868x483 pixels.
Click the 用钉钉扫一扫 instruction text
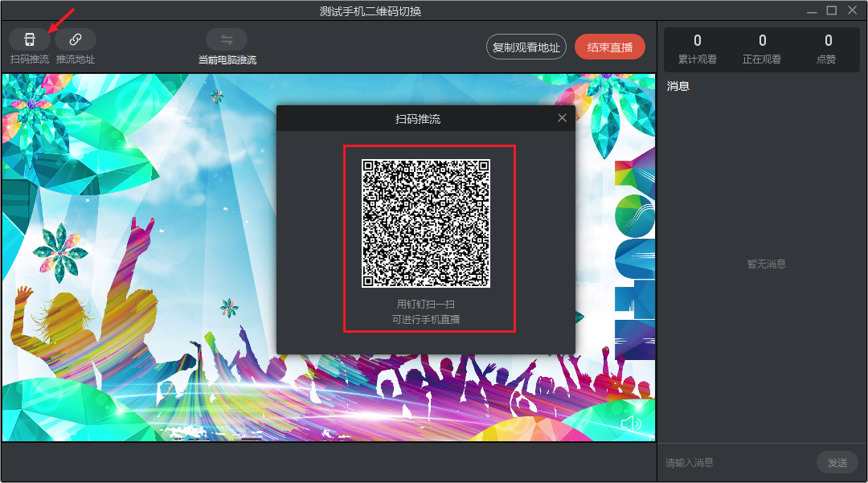426,305
